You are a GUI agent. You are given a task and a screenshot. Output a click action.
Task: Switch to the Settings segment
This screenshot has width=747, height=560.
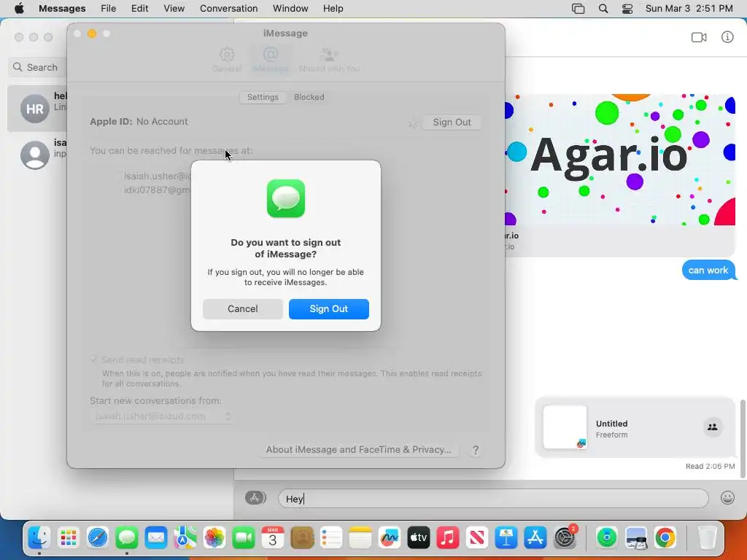pyautogui.click(x=263, y=97)
